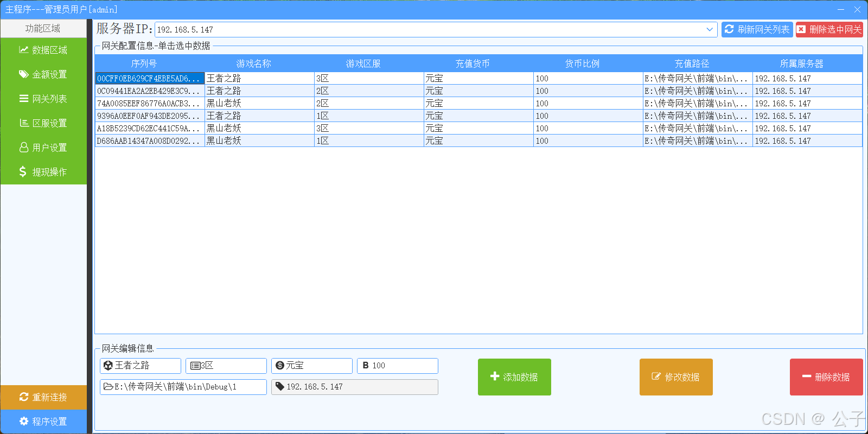Screen dimensions: 868x434
Task: Click the red X icon on 删除选中网关
Action: 801,29
